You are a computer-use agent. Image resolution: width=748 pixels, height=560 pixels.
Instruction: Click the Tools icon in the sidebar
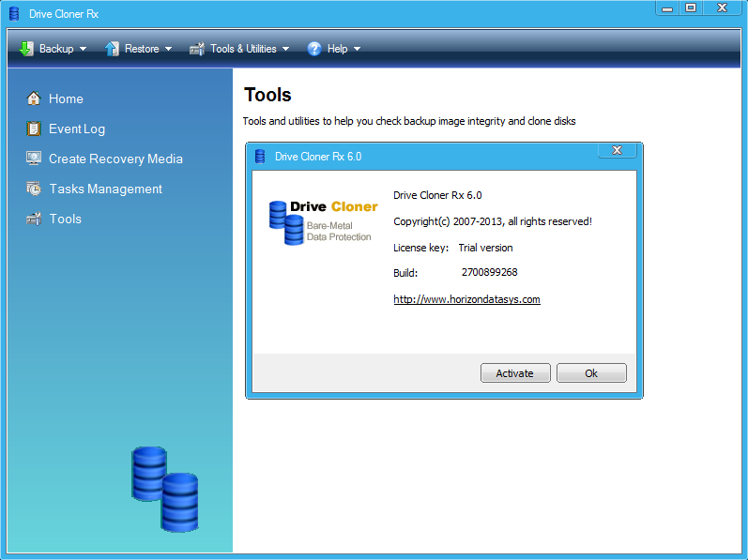(x=34, y=219)
